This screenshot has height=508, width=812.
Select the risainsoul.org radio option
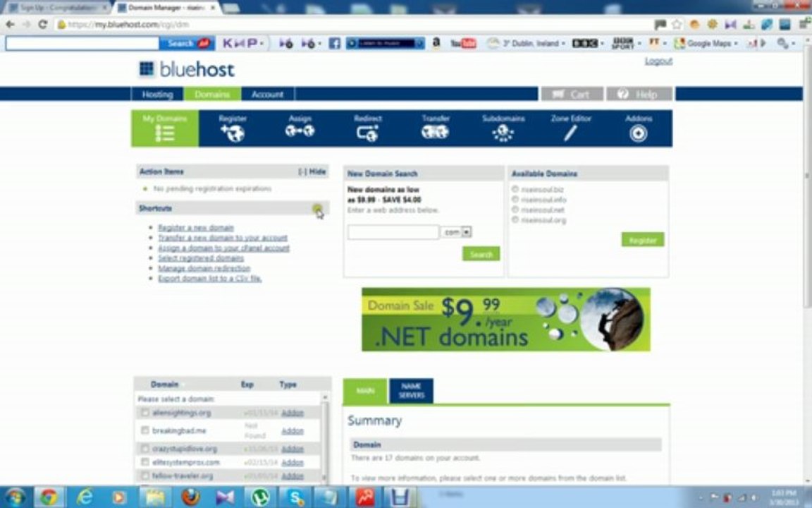click(515, 220)
